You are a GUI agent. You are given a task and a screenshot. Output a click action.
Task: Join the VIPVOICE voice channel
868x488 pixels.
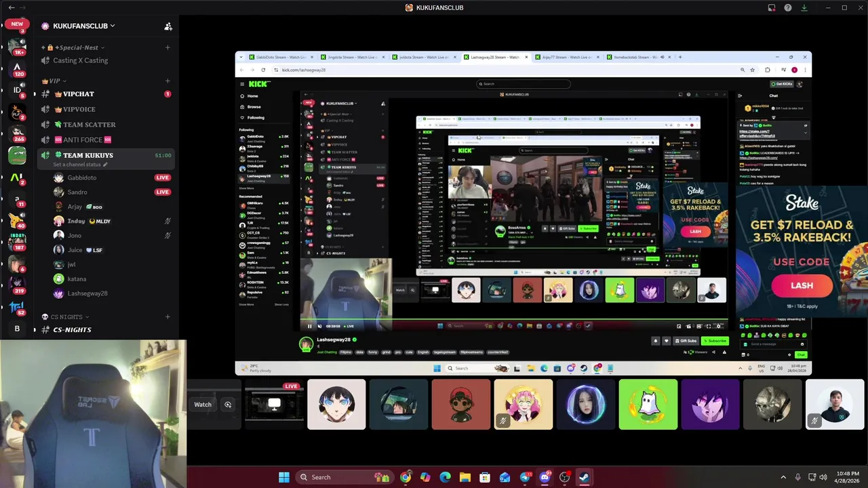click(x=104, y=109)
